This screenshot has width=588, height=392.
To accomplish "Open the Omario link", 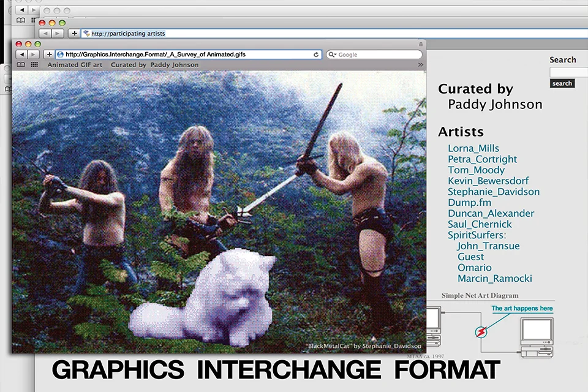I will tap(474, 268).
